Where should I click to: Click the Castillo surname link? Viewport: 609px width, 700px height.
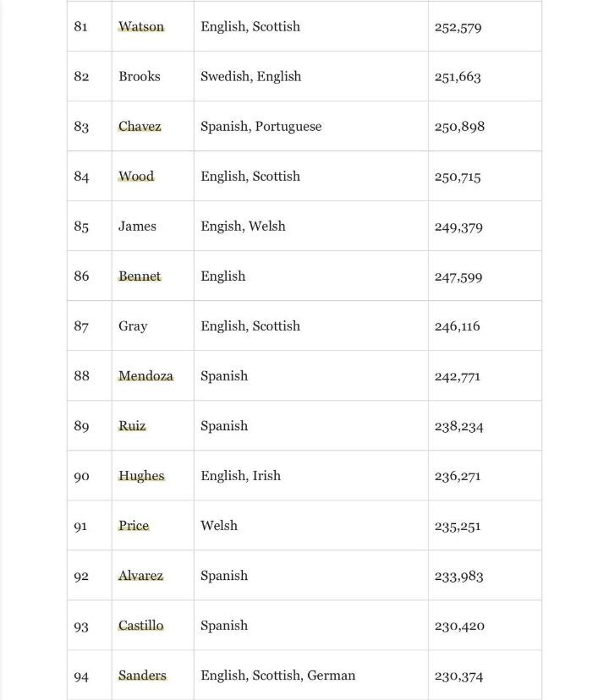(x=141, y=625)
